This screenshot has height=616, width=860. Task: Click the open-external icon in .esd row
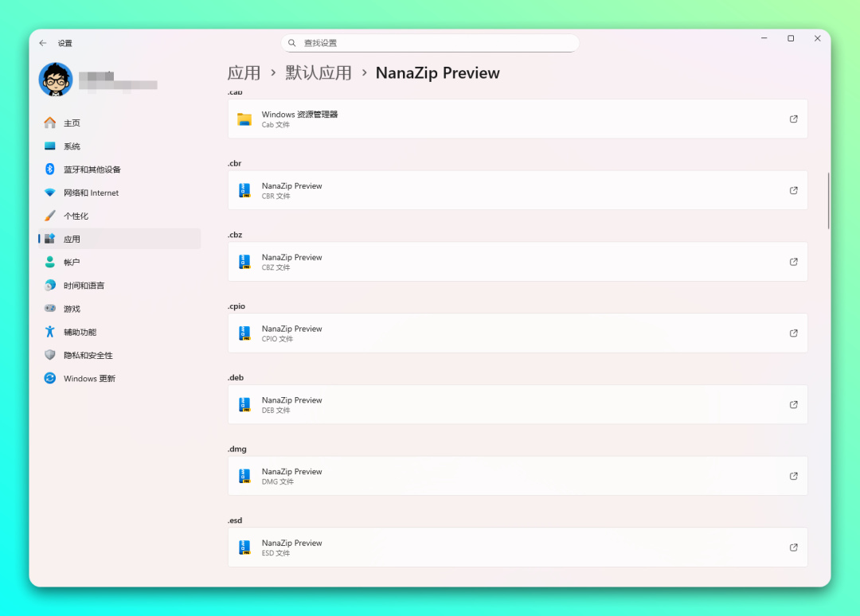coord(794,548)
